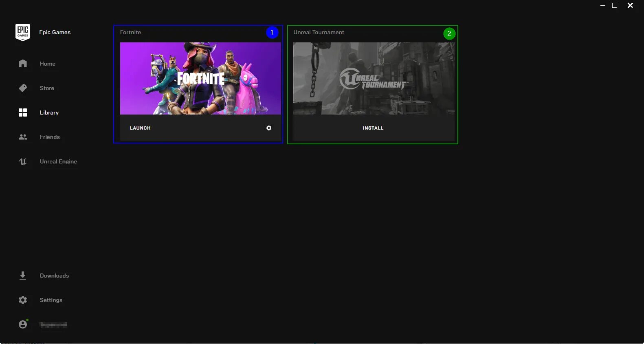
Task: Click the Fortnite cover artwork
Action: 200,78
